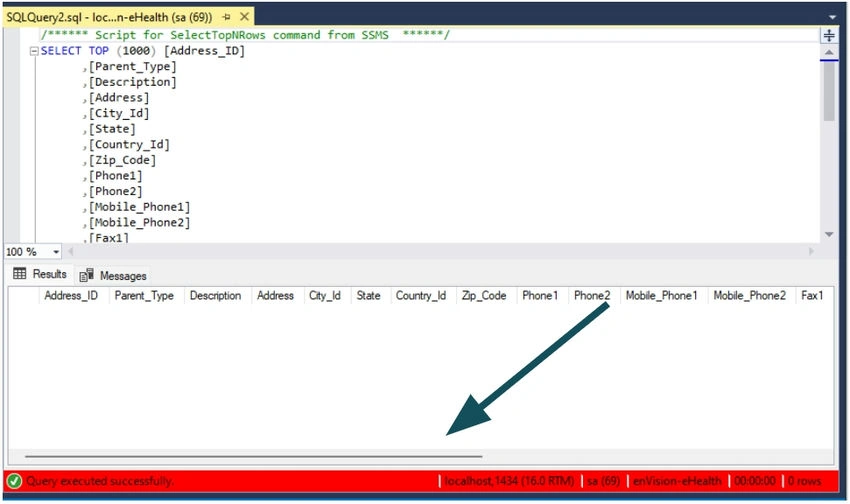The height and width of the screenshot is (504, 850).
Task: Click the [Parent_Type] line in the query
Action: [x=133, y=67]
